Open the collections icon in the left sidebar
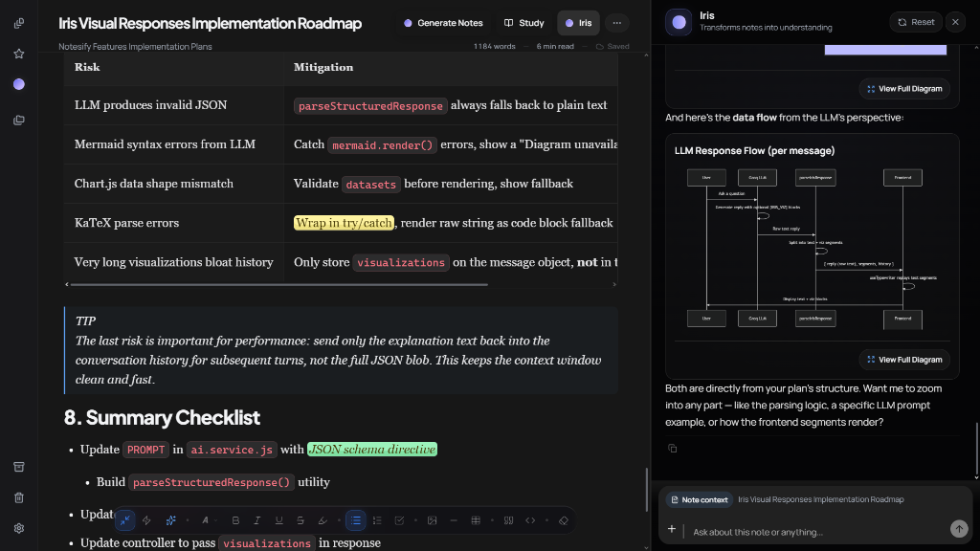Screen dimensions: 980x551 click(x=19, y=120)
